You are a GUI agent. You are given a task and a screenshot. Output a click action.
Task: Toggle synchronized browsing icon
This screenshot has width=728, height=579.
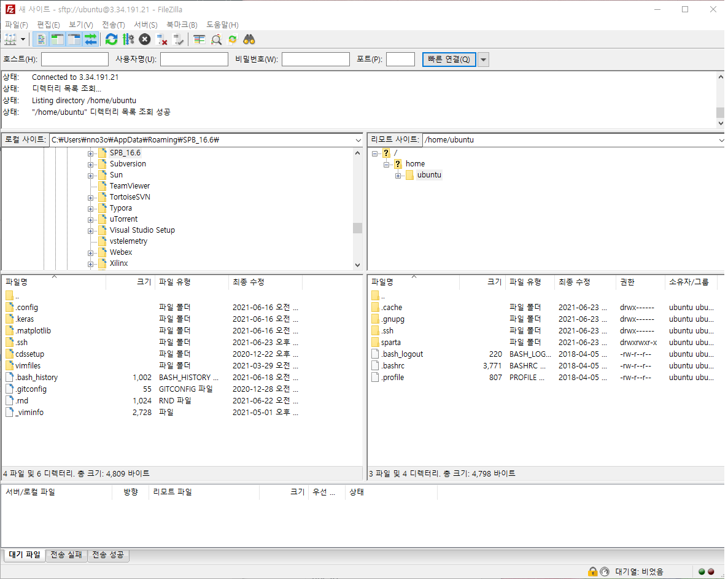233,39
